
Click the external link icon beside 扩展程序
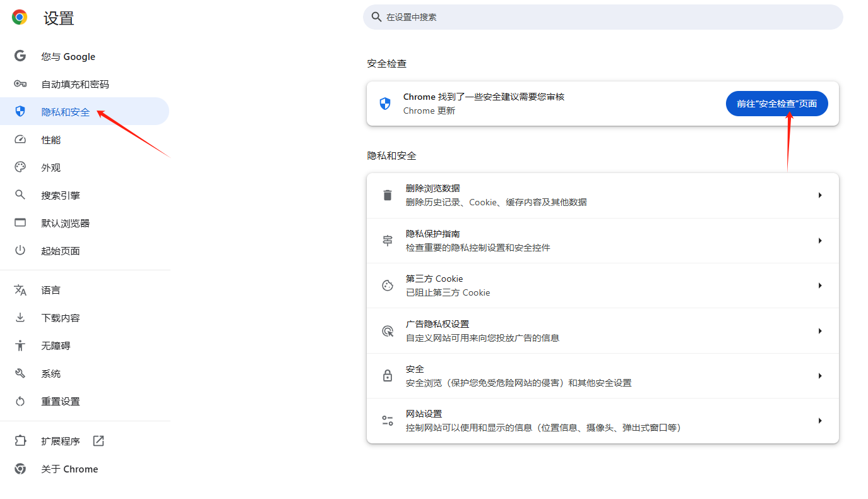(98, 441)
